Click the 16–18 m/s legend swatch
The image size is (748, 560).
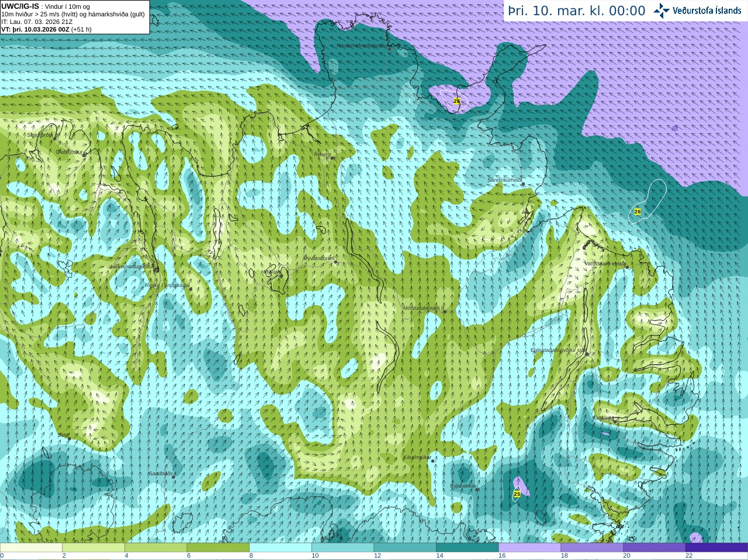click(x=529, y=548)
